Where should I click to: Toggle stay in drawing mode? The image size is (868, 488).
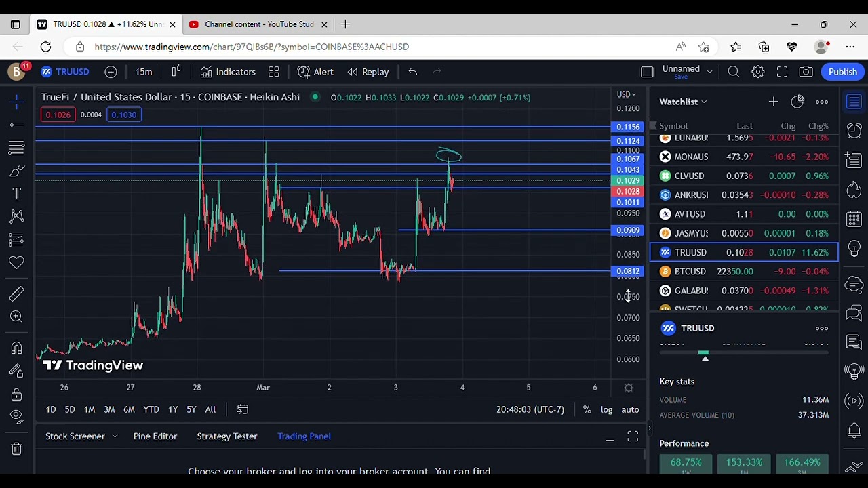click(x=17, y=371)
